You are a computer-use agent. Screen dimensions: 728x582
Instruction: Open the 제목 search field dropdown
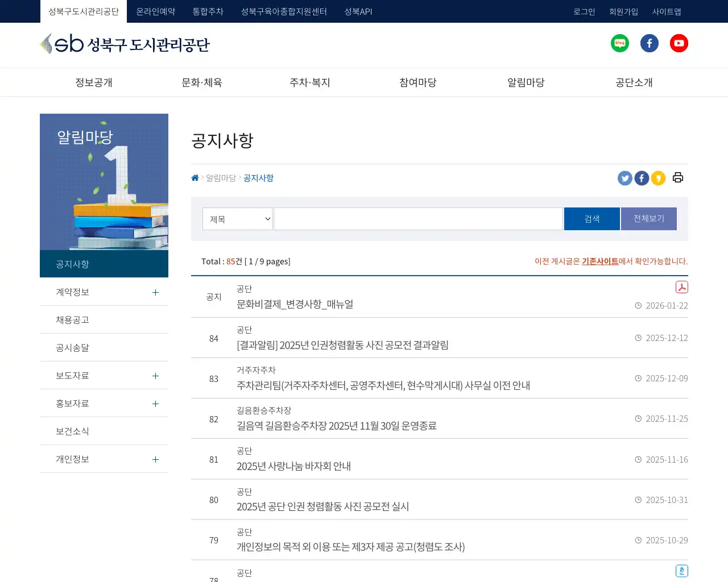[x=237, y=219]
